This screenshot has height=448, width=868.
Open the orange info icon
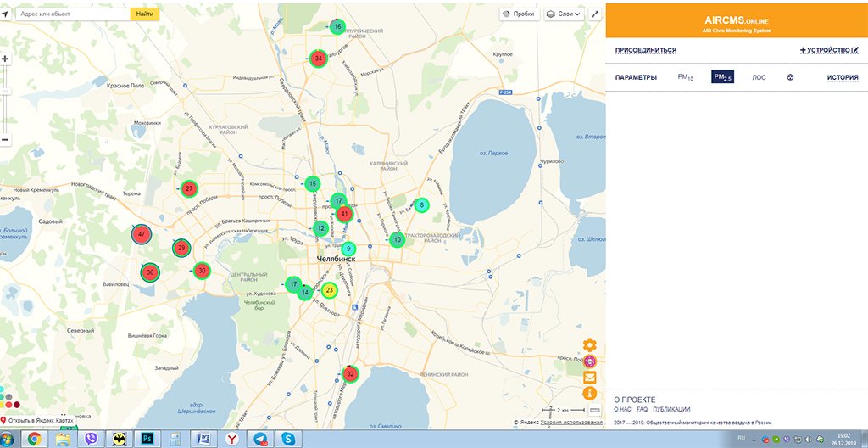pos(590,394)
